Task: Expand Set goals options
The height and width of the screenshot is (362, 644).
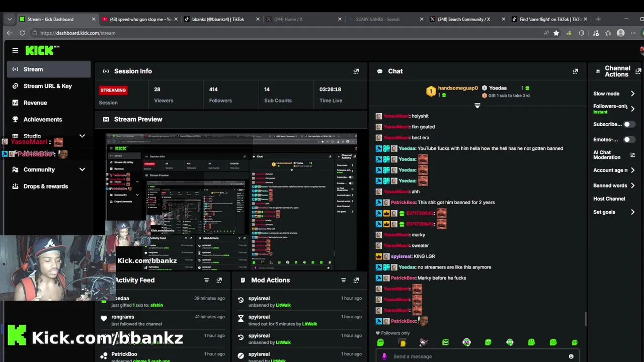Action: [x=632, y=212]
